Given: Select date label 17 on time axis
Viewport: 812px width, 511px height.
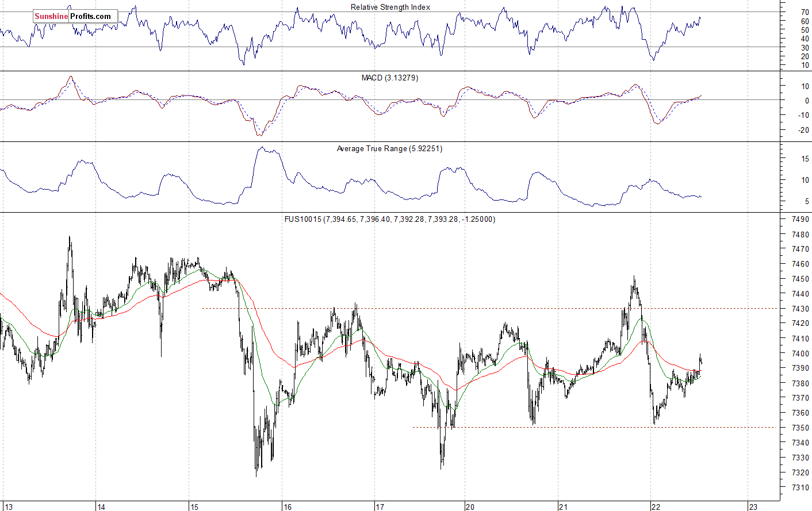Looking at the screenshot, I should click(x=380, y=507).
